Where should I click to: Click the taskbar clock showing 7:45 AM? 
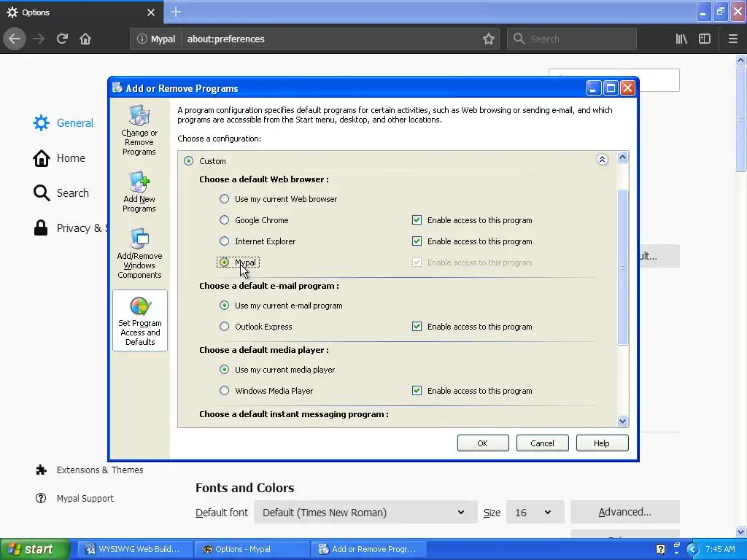pyautogui.click(x=720, y=549)
